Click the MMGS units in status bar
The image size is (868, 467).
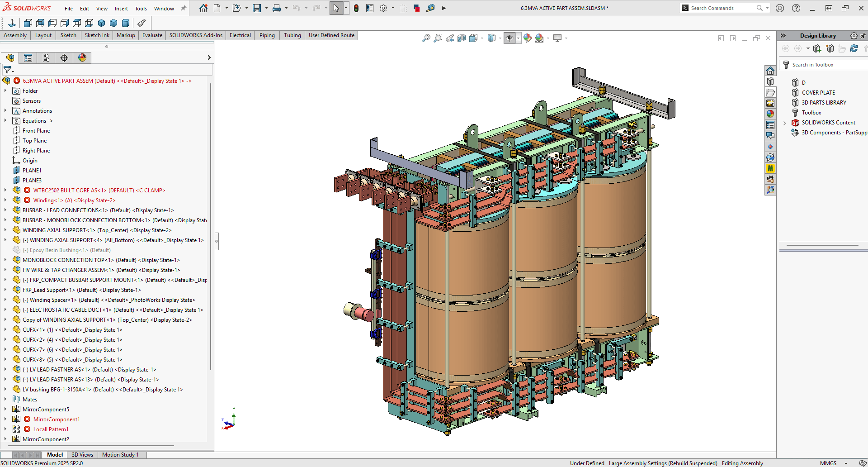click(828, 463)
